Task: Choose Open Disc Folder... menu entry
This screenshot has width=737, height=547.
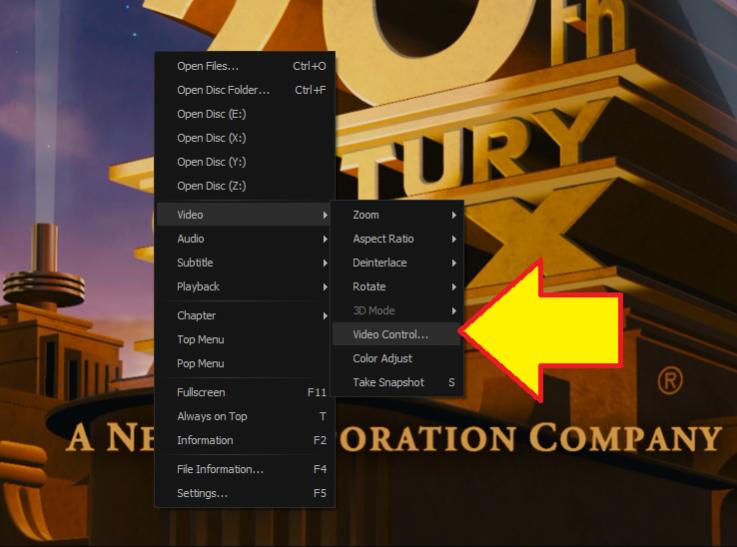Action: click(244, 90)
